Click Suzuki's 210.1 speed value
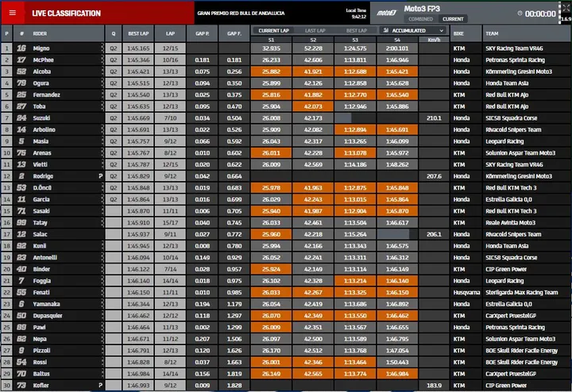Viewport: 572px width, 392px height. 434,118
